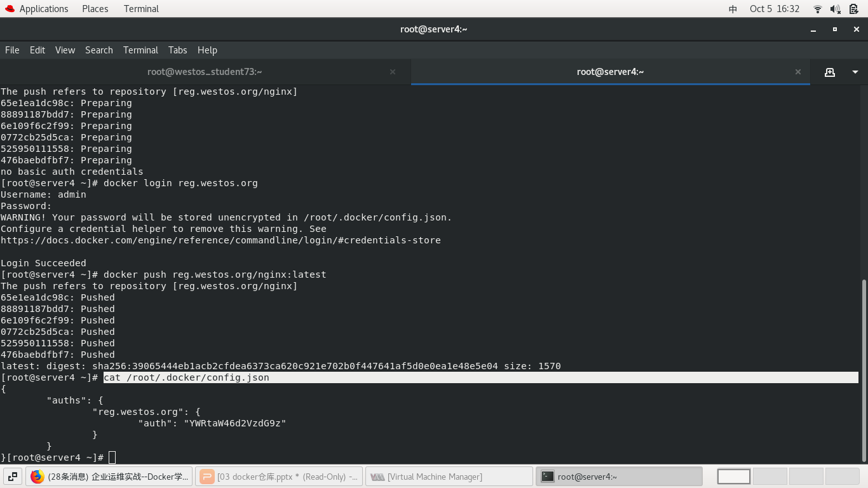The image size is (868, 488).
Task: Switch to root@westos_student73 tab
Action: [205, 72]
